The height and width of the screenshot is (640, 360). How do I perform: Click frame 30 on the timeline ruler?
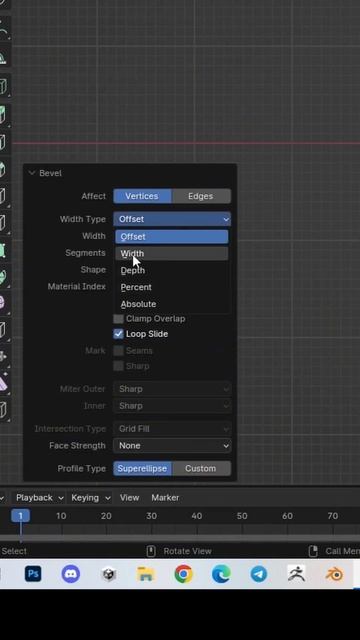coord(151,516)
